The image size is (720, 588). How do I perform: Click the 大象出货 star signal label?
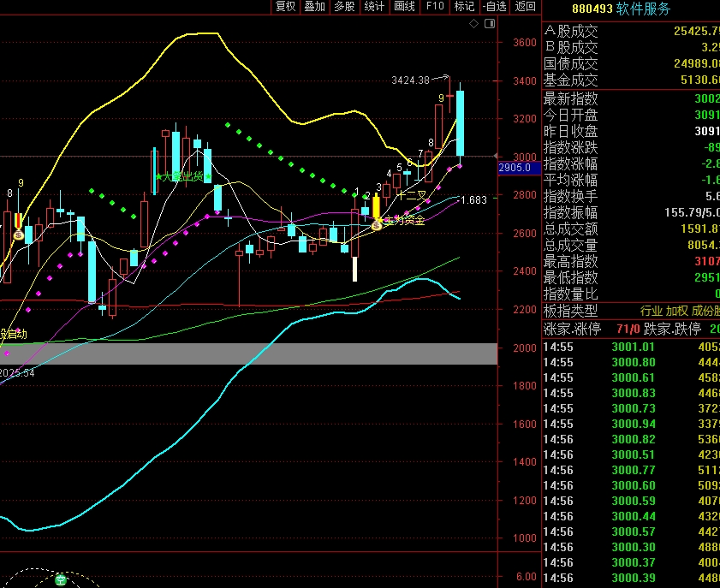pyautogui.click(x=183, y=176)
